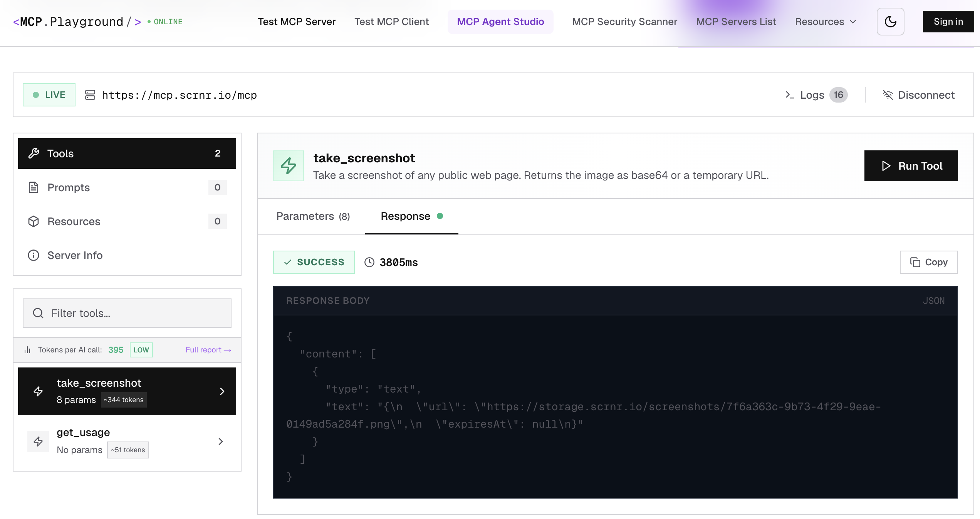Click the ~344 tokens badge
980x519 pixels.
coord(124,400)
